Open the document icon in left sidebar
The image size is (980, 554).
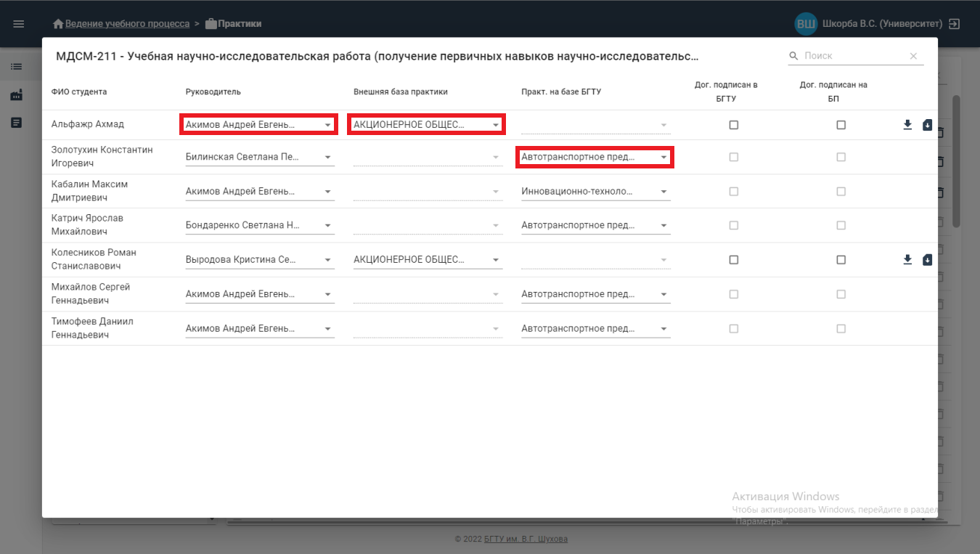pyautogui.click(x=17, y=123)
